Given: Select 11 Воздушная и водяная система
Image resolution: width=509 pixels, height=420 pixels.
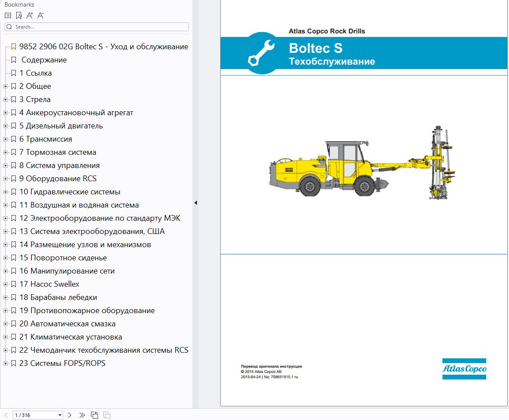Looking at the screenshot, I should (79, 205).
